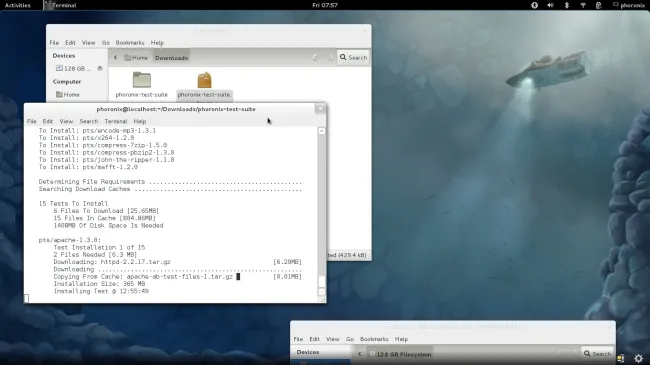
Task: Click the 'Downloading: httpd-2.2.17.tar.gz' line
Action: (112, 262)
